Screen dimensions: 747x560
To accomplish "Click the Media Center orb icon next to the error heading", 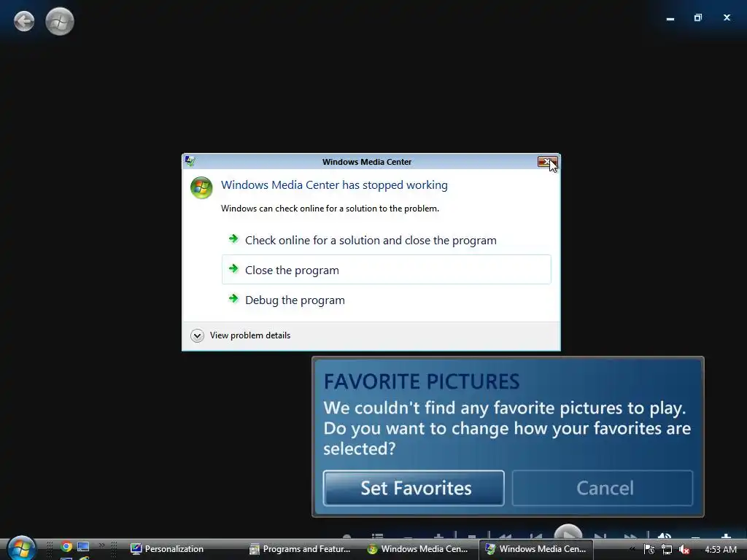I will 201,187.
